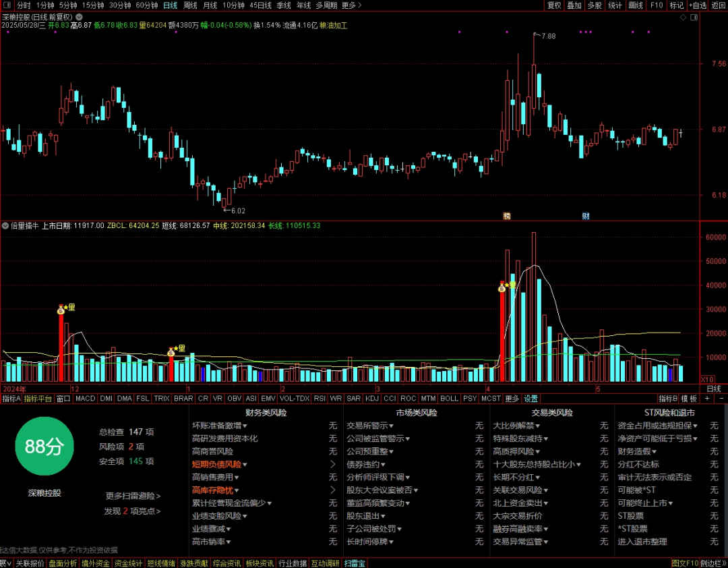Select the 60分钟 period tab

[x=147, y=5]
